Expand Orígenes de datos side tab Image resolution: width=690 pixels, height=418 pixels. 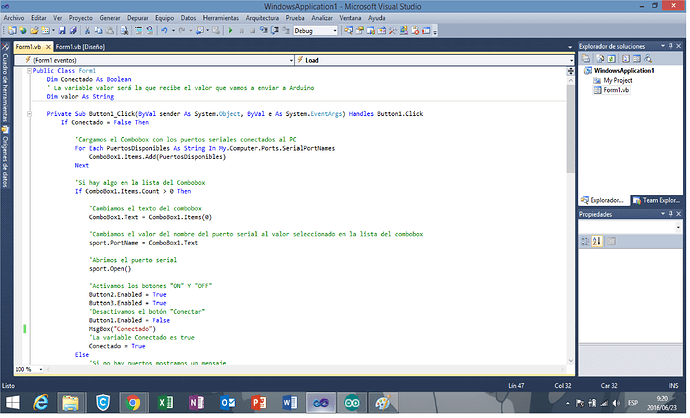click(x=5, y=158)
